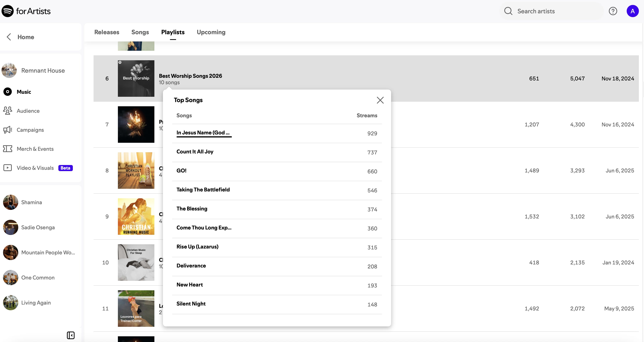Viewport: 644px width, 342px height.
Task: Open Video & Visuals Beta section
Action: click(35, 168)
